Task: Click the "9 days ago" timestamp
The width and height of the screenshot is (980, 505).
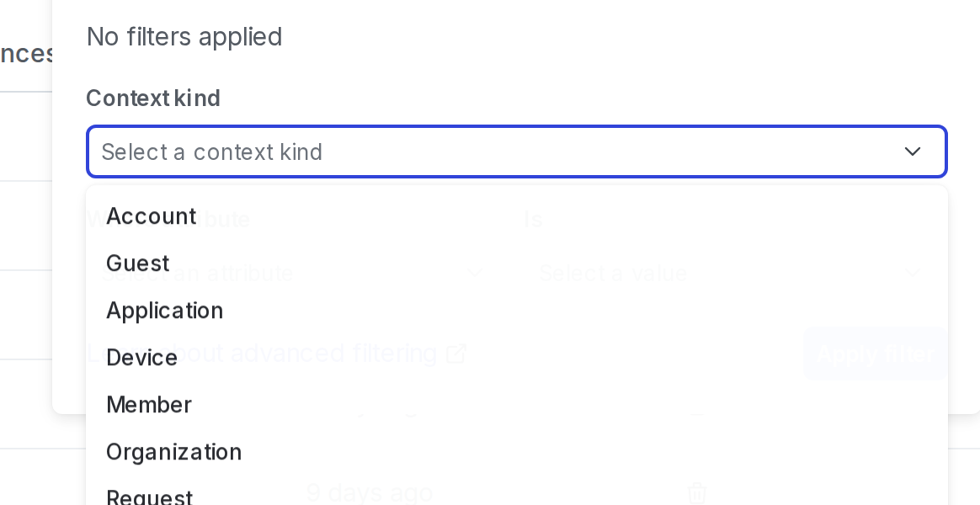Action: 370,493
